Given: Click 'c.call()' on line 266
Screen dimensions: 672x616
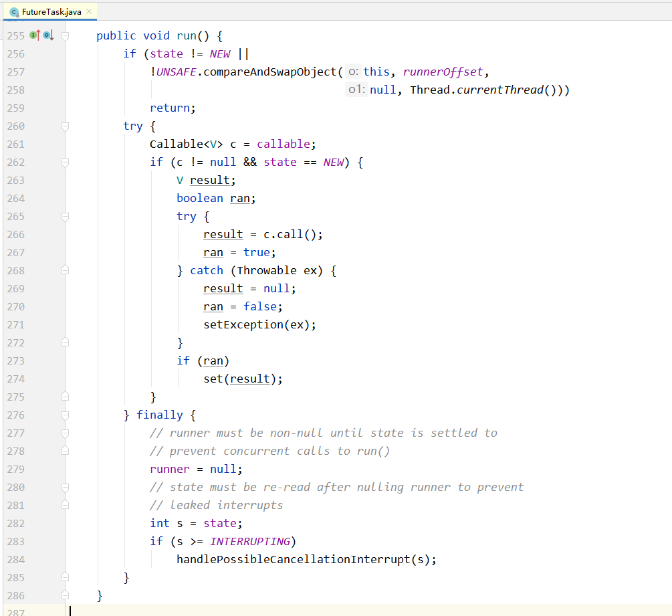Looking at the screenshot, I should [x=290, y=235].
